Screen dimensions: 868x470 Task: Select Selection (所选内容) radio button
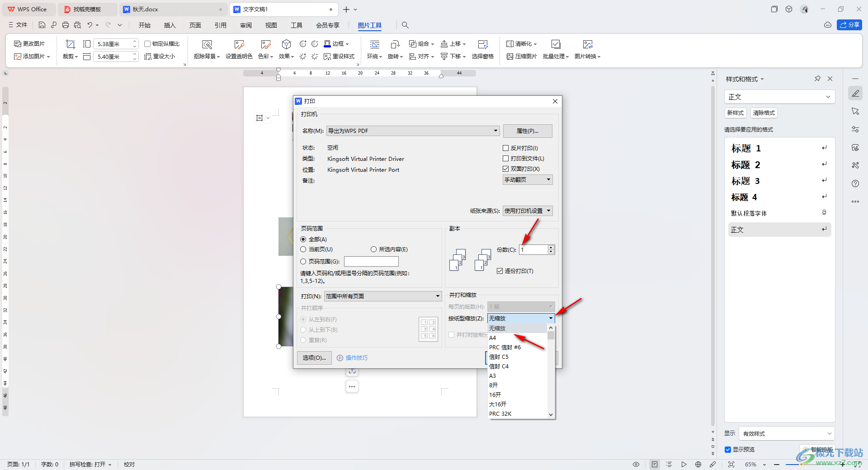(x=373, y=249)
